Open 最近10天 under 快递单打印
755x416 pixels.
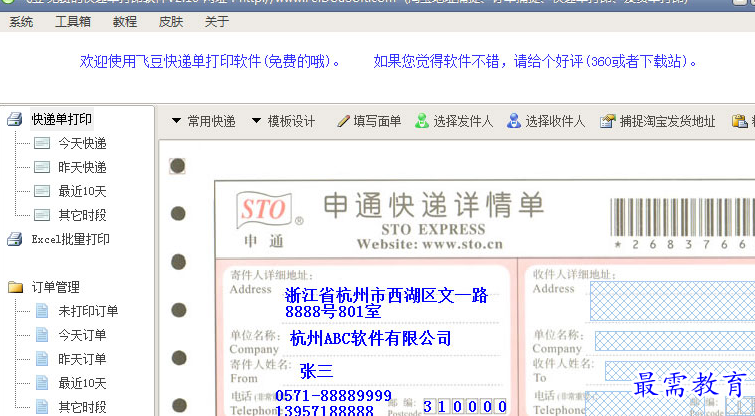(82, 191)
